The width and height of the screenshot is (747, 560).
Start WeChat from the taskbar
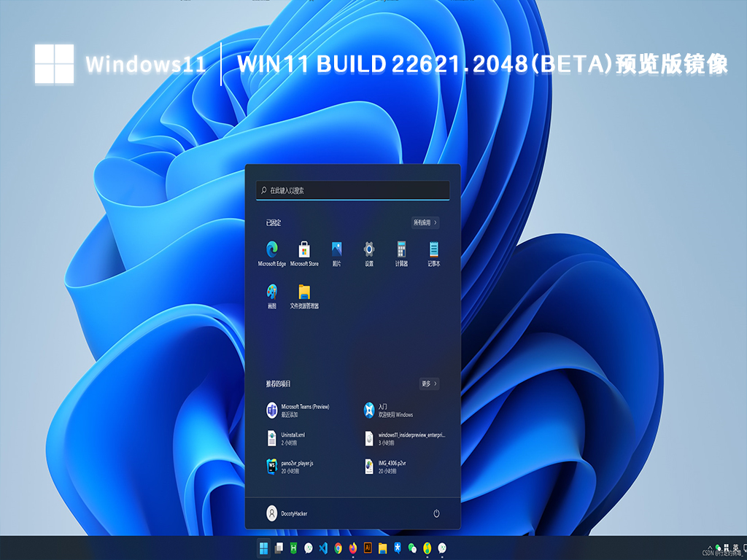[x=412, y=548]
